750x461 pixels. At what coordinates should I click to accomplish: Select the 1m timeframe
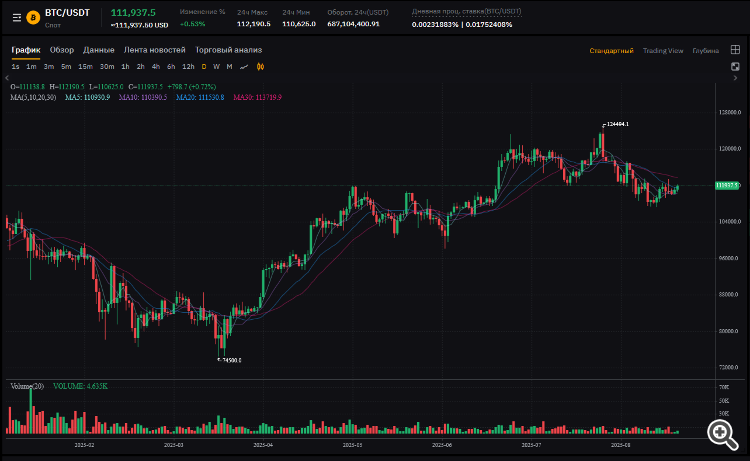pyautogui.click(x=31, y=66)
